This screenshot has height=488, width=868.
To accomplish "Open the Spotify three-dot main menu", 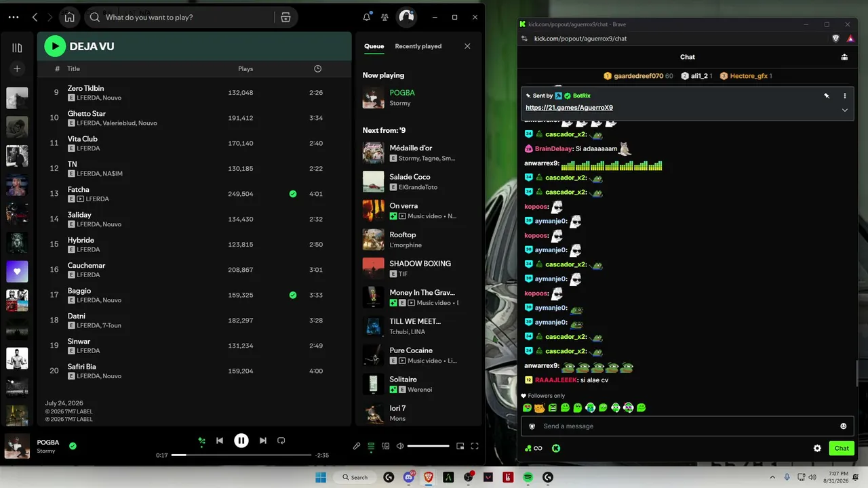I will (14, 17).
